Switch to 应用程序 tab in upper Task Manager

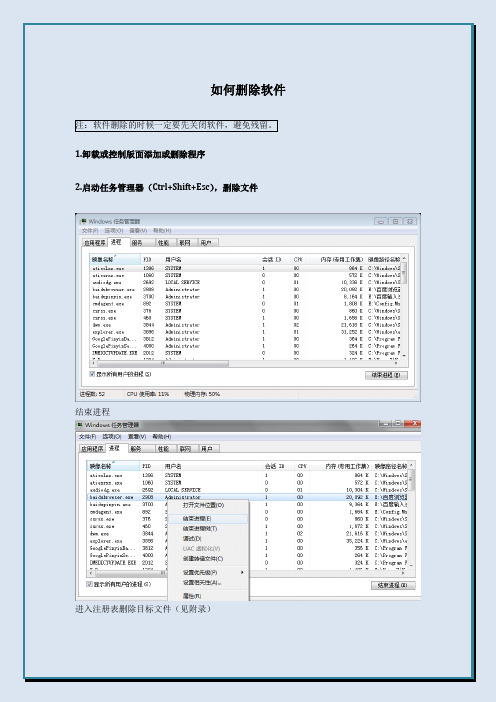[x=94, y=243]
